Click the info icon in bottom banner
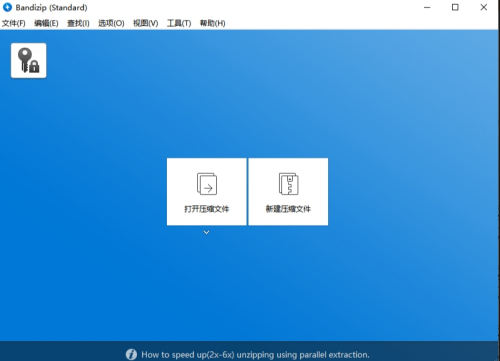 pyautogui.click(x=131, y=354)
